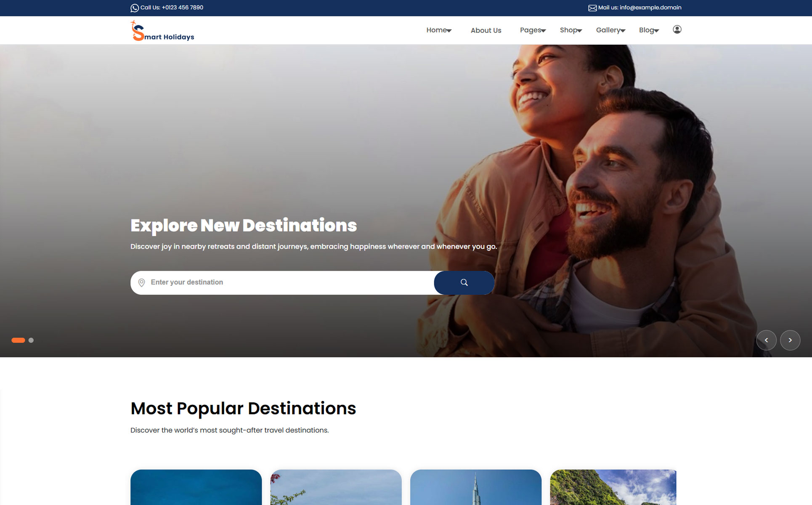Image resolution: width=812 pixels, height=505 pixels.
Task: Click the location pin icon
Action: 142,282
